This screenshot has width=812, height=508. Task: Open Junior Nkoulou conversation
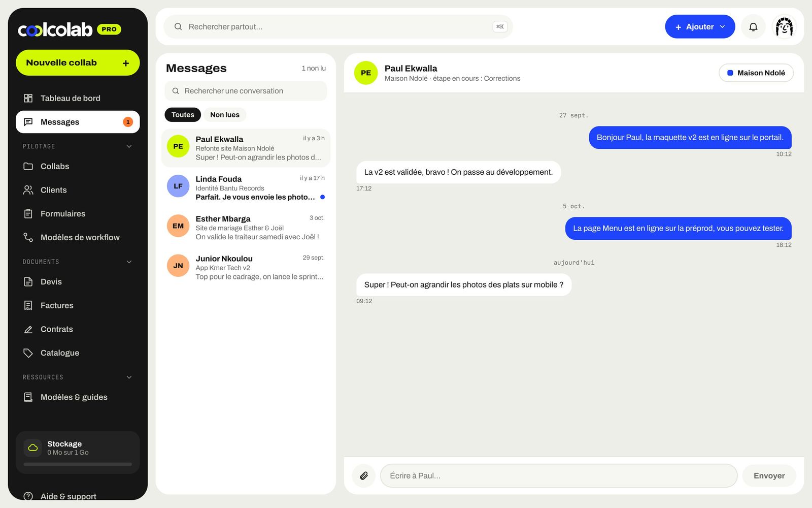click(246, 267)
